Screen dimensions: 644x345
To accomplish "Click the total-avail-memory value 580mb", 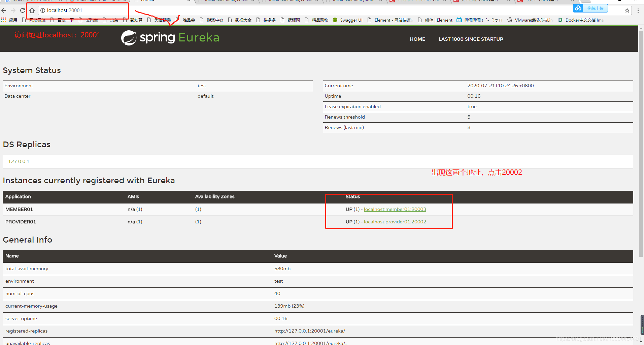I will pyautogui.click(x=282, y=269).
